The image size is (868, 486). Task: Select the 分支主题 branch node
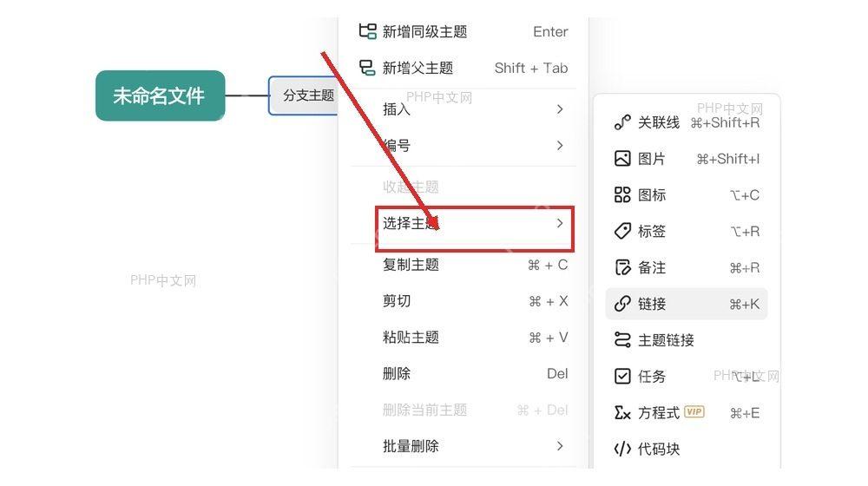click(303, 95)
